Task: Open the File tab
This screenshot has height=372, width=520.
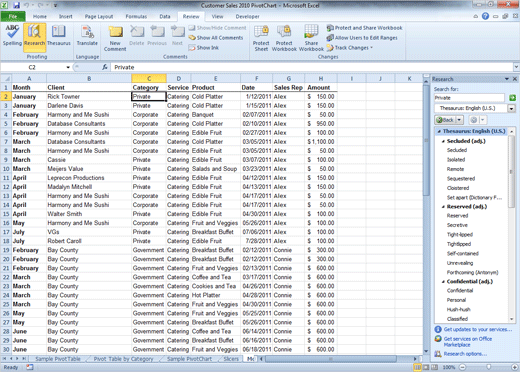Action: pyautogui.click(x=13, y=16)
